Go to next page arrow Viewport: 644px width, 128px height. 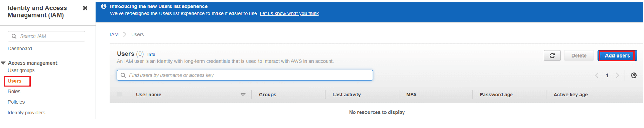tap(617, 75)
